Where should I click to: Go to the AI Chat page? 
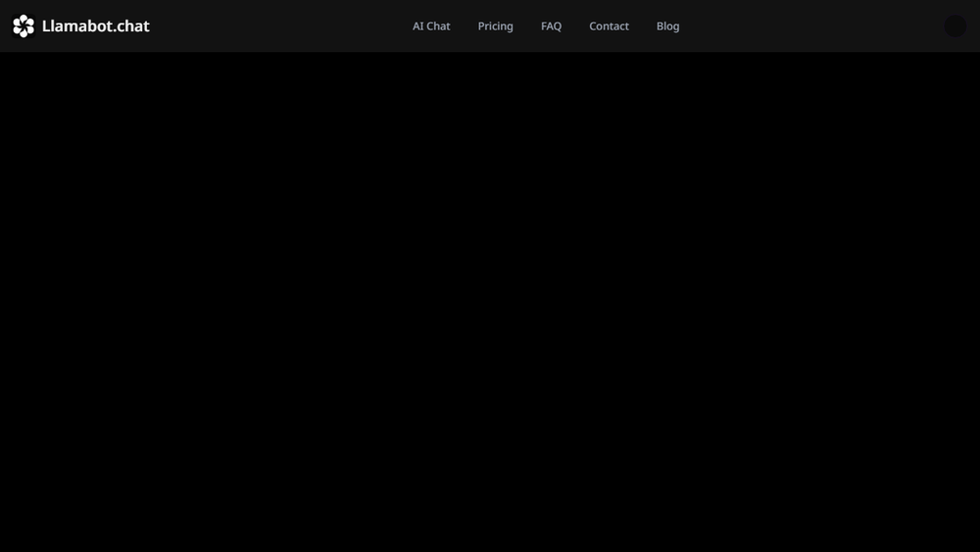tap(431, 26)
